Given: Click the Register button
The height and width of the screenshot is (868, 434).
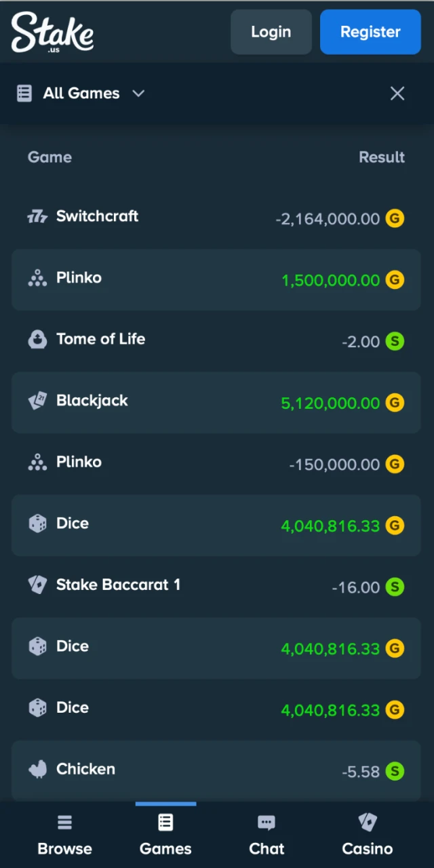Looking at the screenshot, I should point(370,32).
